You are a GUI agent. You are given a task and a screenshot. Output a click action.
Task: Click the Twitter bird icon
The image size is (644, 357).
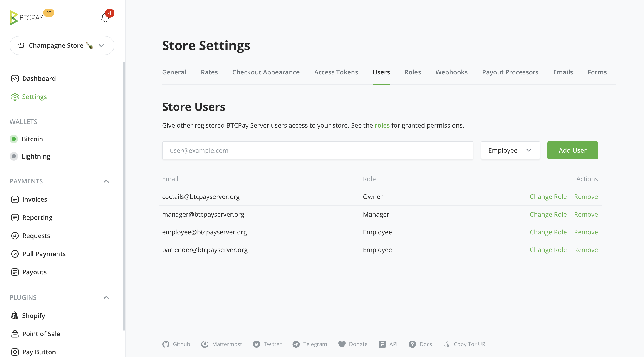pyautogui.click(x=257, y=344)
